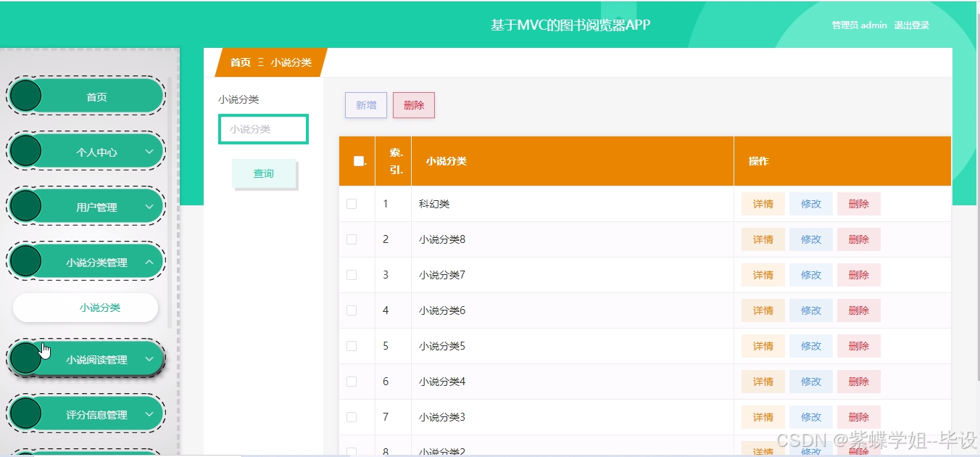Click 删除 for 小说分类3 row

(x=859, y=417)
